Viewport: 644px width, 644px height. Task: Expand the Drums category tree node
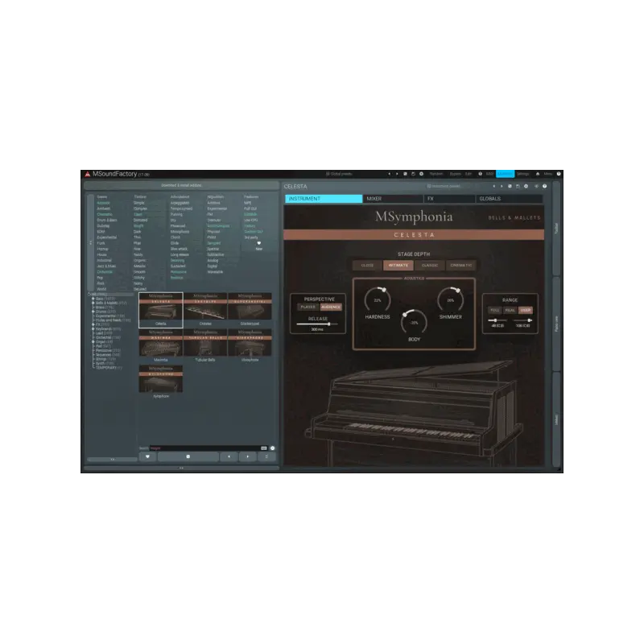(x=93, y=312)
